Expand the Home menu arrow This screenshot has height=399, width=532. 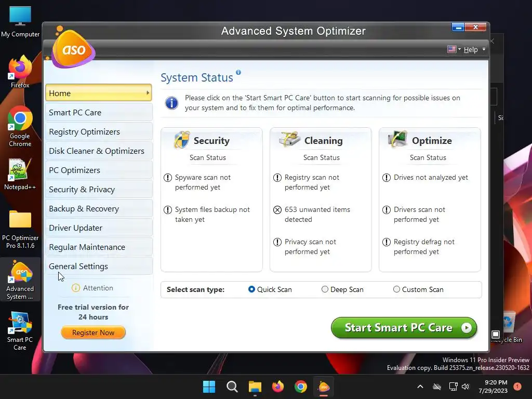(148, 92)
